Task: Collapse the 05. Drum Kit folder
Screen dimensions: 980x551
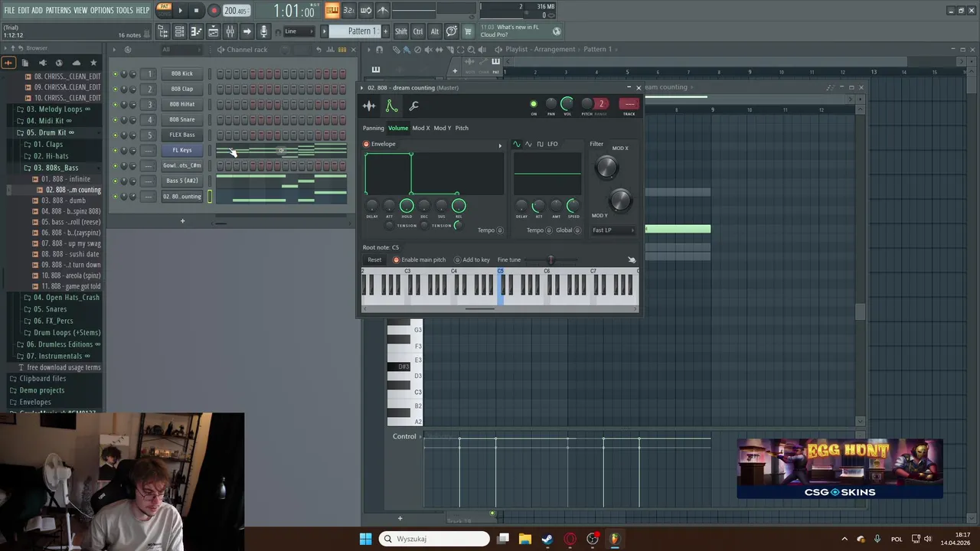Action: point(46,132)
